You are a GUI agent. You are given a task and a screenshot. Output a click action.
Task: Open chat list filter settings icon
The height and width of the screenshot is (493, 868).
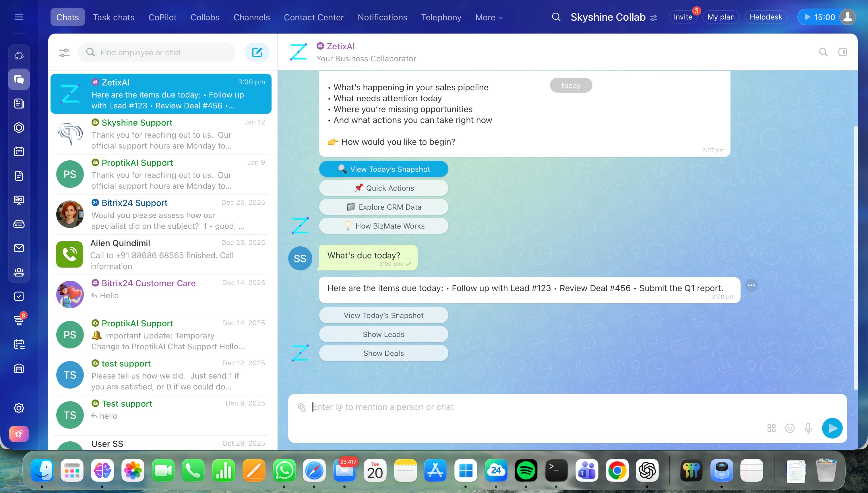pyautogui.click(x=64, y=52)
